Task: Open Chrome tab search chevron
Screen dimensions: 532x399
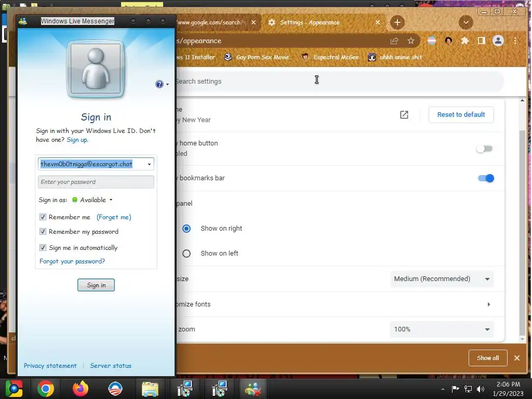Action: click(466, 22)
